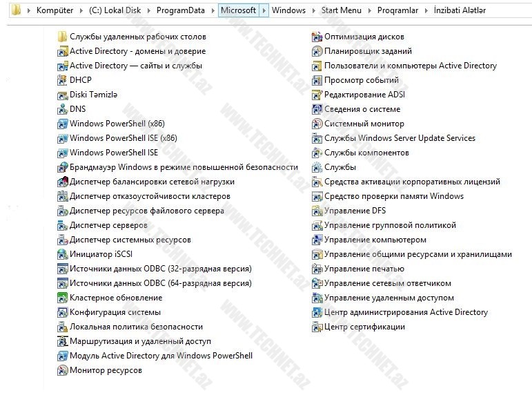Select the Системный монитор icon
Screen dimensions: 532x393
317,124
